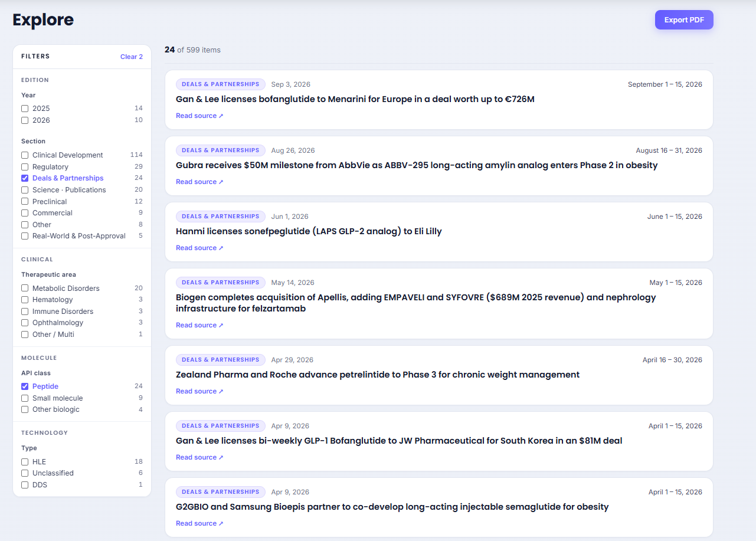756x541 pixels.
Task: Check the 2026 year filter
Action: tap(25, 120)
